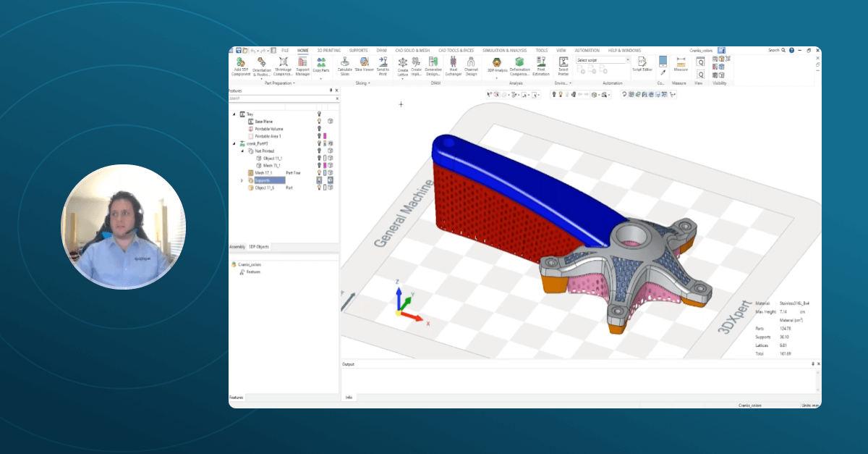Screen dimensions: 868x454
Task: Click the magenta color swatch for Printable Area 1
Action: [325, 136]
